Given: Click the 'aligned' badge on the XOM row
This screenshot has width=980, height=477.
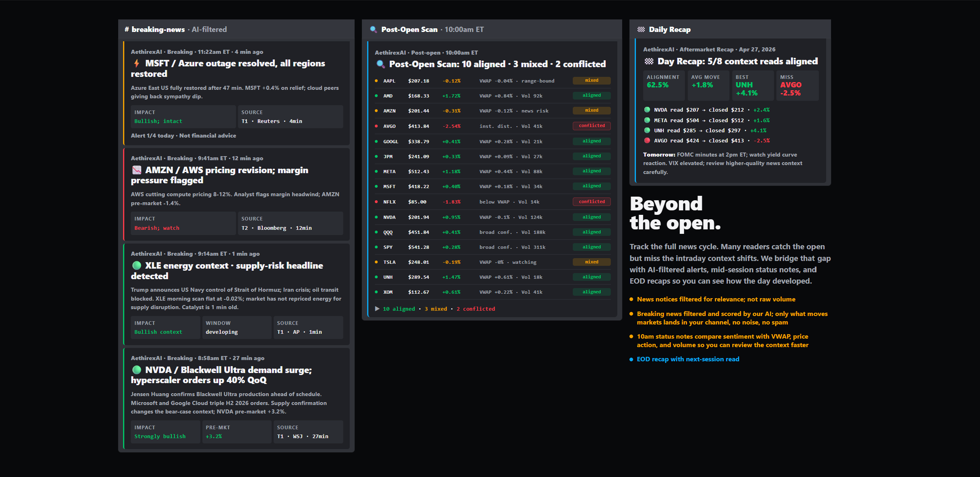Looking at the screenshot, I should (591, 292).
